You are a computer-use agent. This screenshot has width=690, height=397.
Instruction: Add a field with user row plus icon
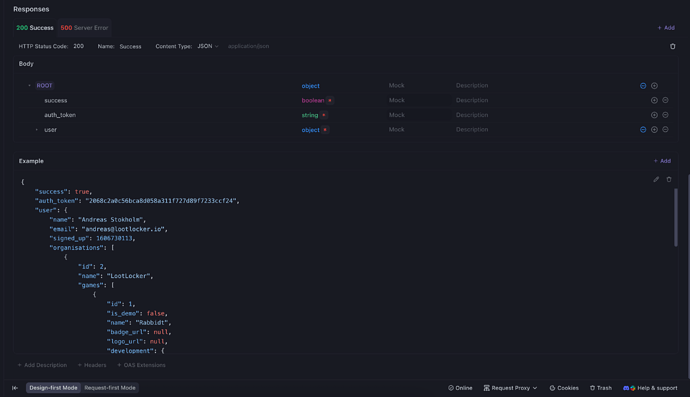(x=654, y=130)
